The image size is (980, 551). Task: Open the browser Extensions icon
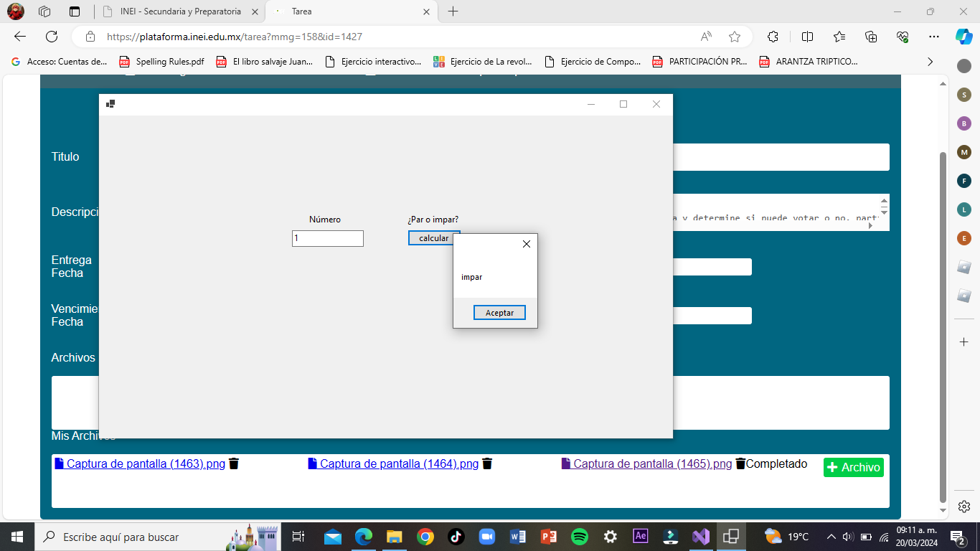coord(773,37)
